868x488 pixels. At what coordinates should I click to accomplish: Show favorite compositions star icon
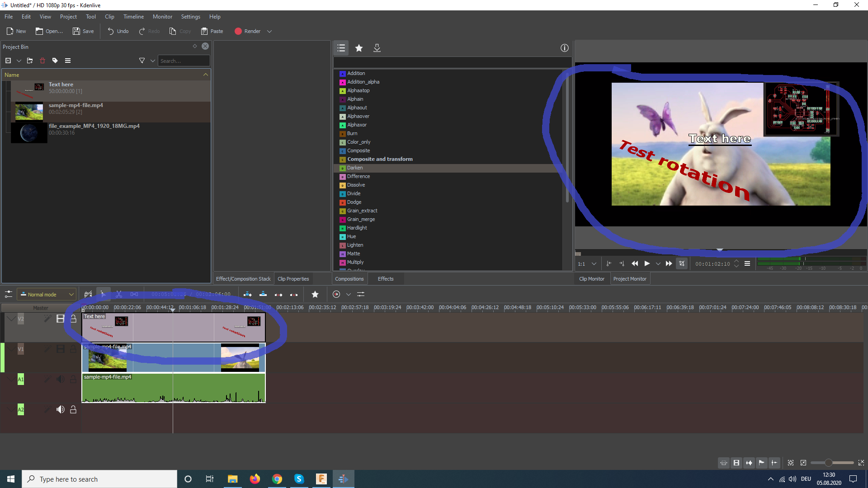tap(359, 48)
